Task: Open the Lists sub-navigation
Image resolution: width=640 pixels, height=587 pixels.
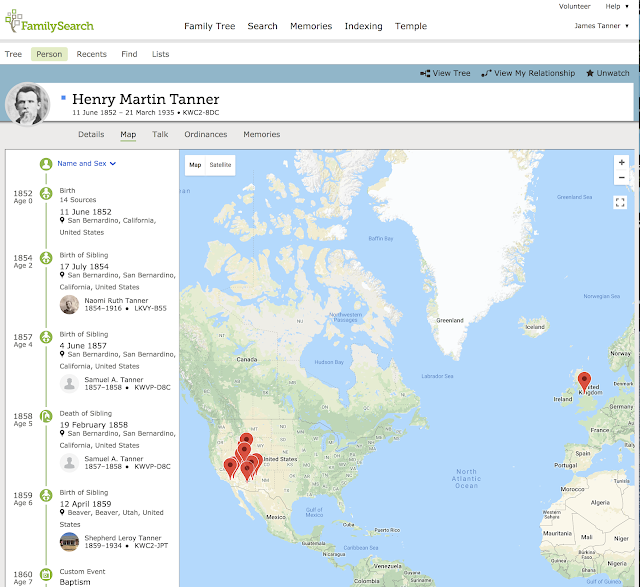Action: [x=160, y=54]
